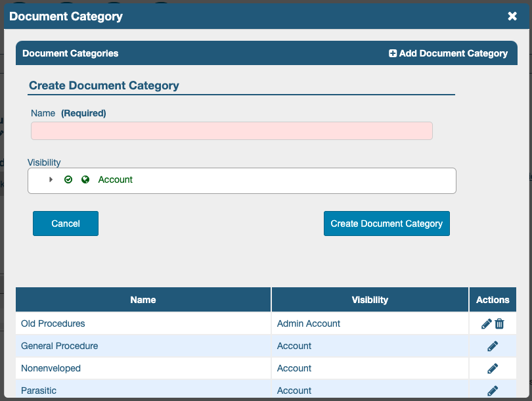Edit the General Procedure category

point(493,346)
